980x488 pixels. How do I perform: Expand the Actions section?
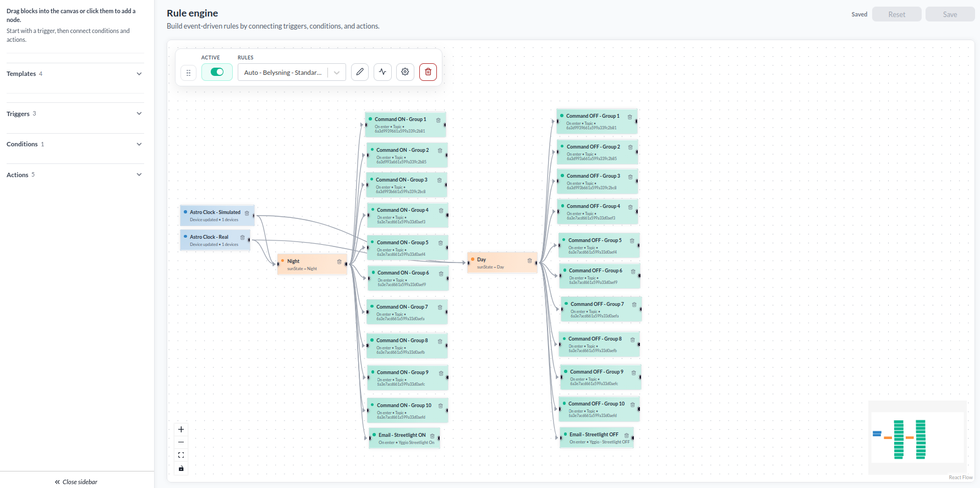click(75, 175)
